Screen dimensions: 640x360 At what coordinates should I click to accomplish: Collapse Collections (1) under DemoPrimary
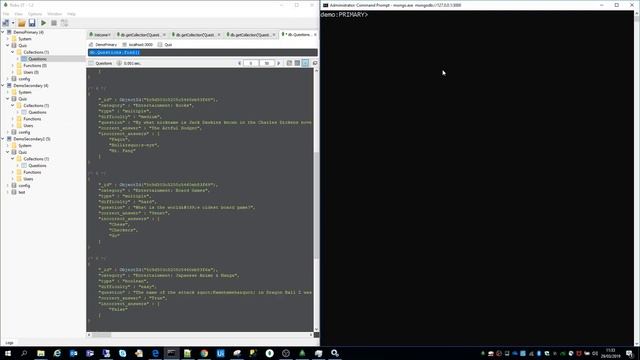(x=13, y=52)
